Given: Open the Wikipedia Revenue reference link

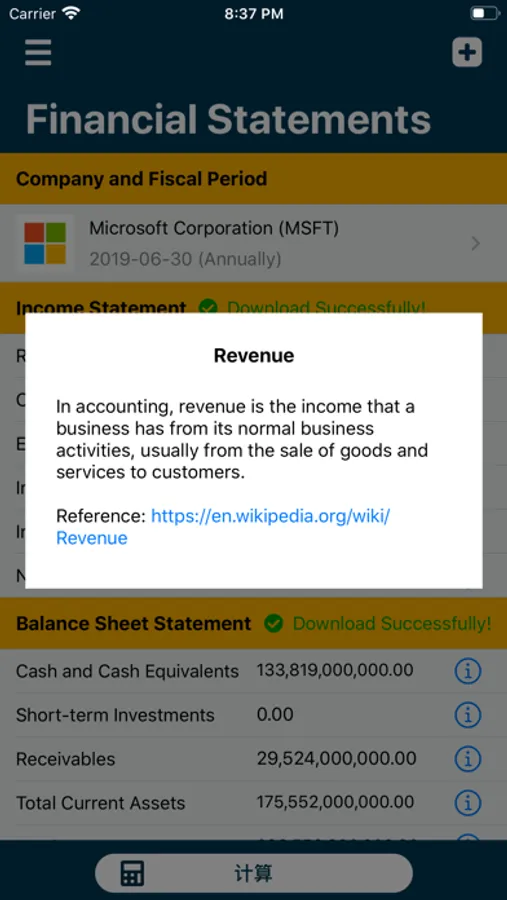Looking at the screenshot, I should 223,527.
